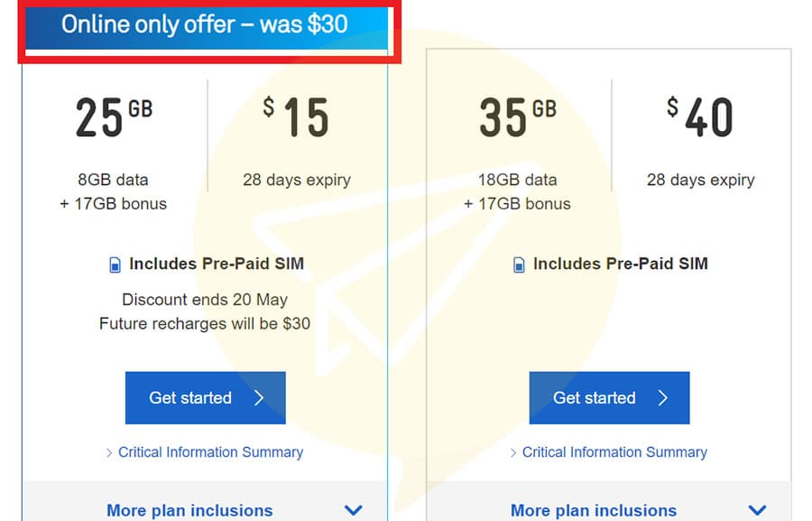Expand More plan inclusions for 25GB plan

click(189, 510)
